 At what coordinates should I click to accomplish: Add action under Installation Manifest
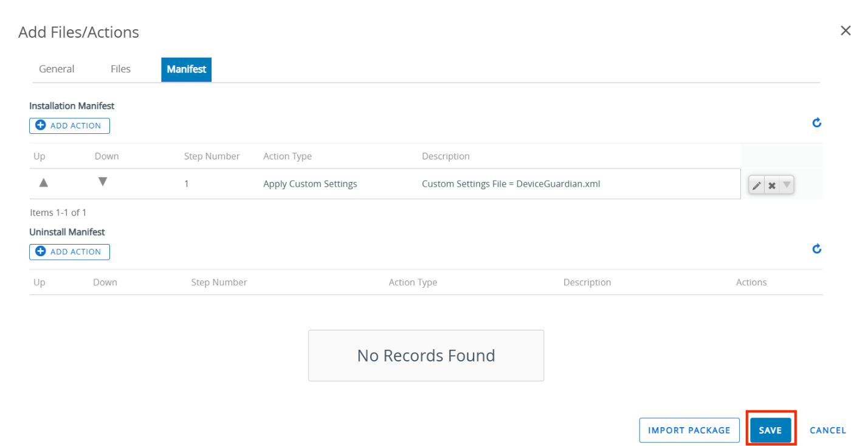coord(69,126)
